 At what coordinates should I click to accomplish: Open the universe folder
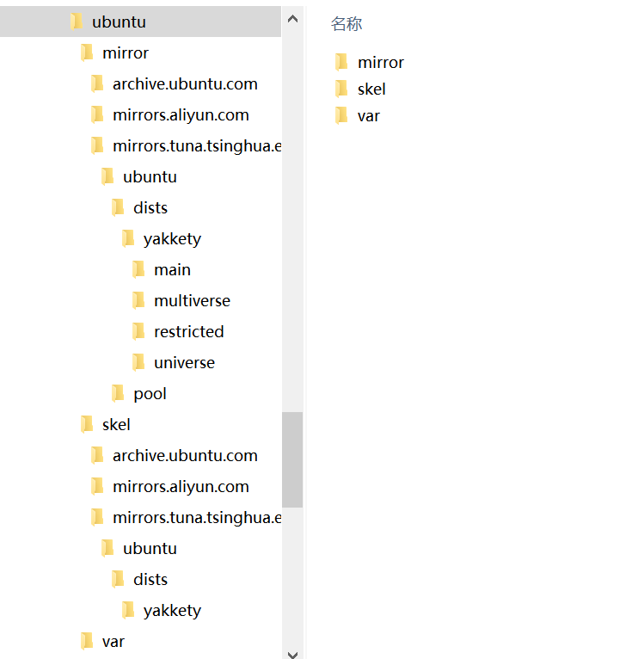pos(184,363)
